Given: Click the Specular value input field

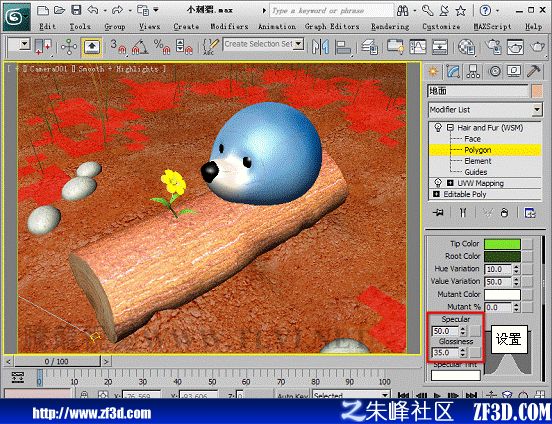Looking at the screenshot, I should click(445, 331).
